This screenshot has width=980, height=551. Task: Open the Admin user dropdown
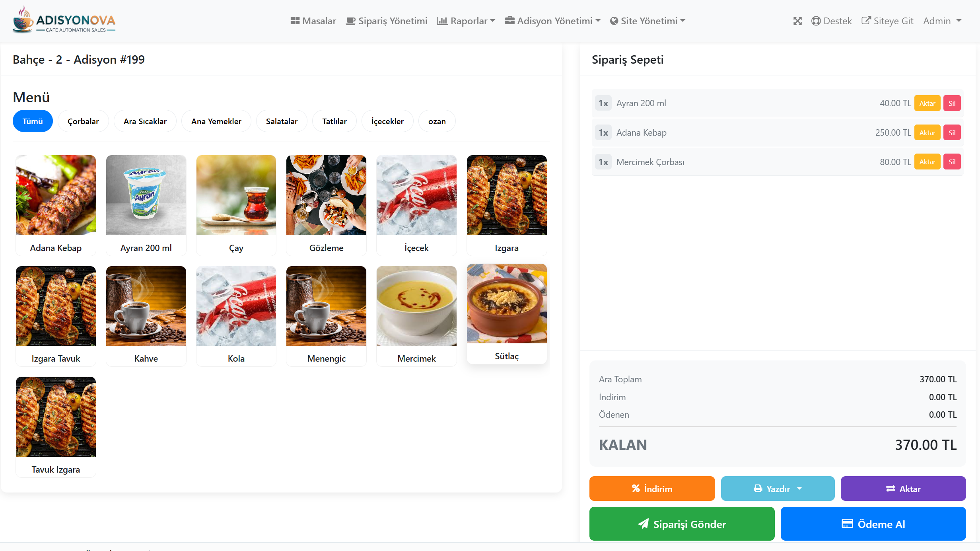(942, 21)
